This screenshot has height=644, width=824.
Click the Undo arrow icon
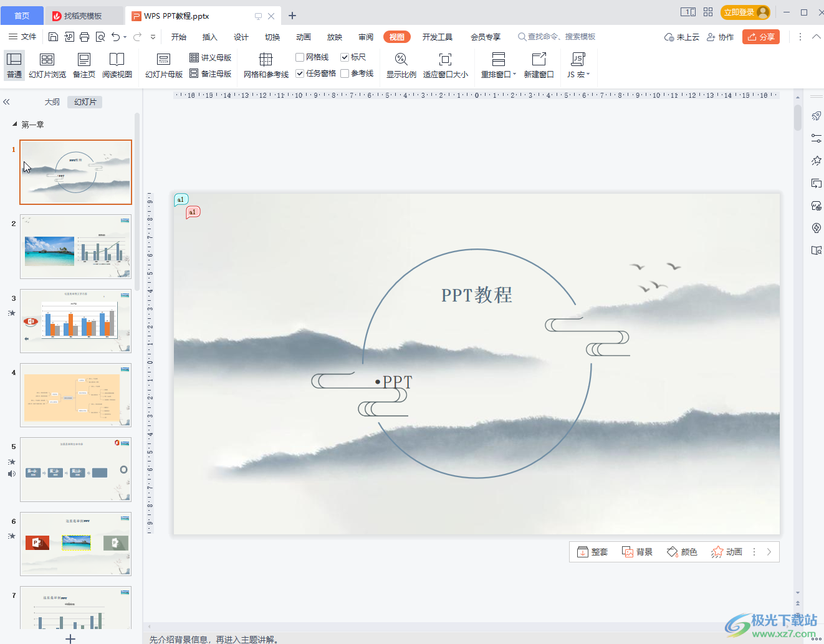[115, 37]
